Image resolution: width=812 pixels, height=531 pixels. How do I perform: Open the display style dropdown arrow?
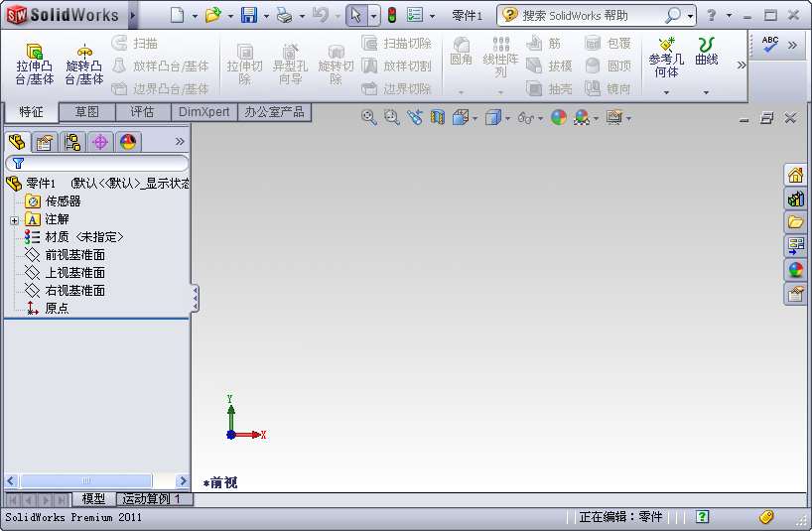click(x=507, y=118)
